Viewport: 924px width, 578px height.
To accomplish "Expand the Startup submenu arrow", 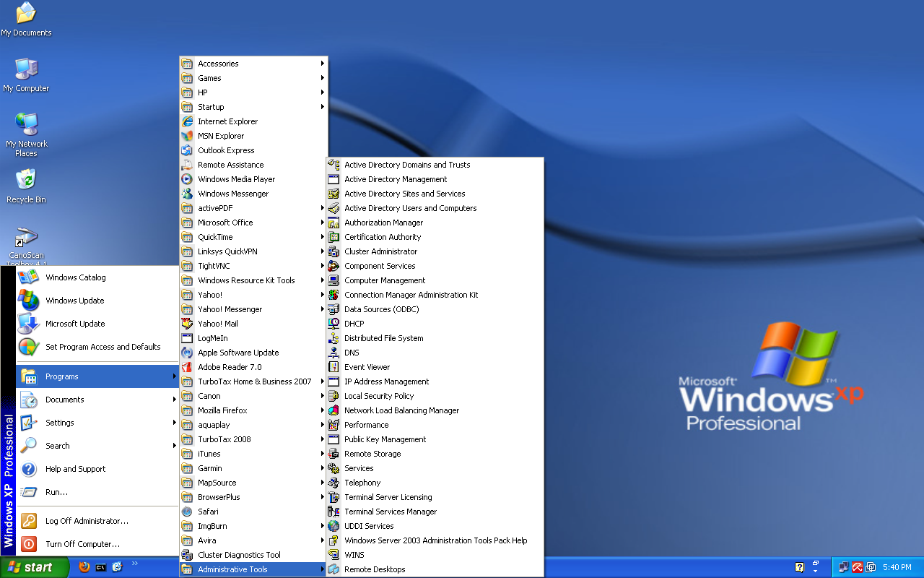I will click(323, 107).
